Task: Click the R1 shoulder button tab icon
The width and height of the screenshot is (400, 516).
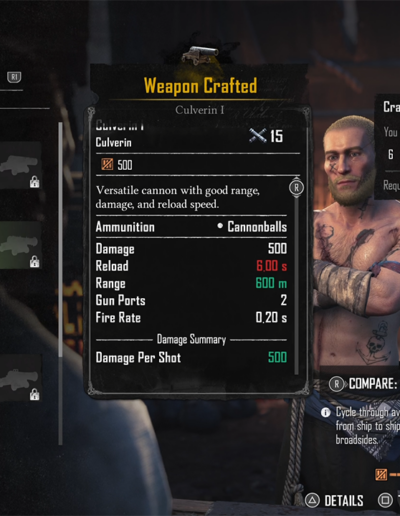Action: coord(14,78)
